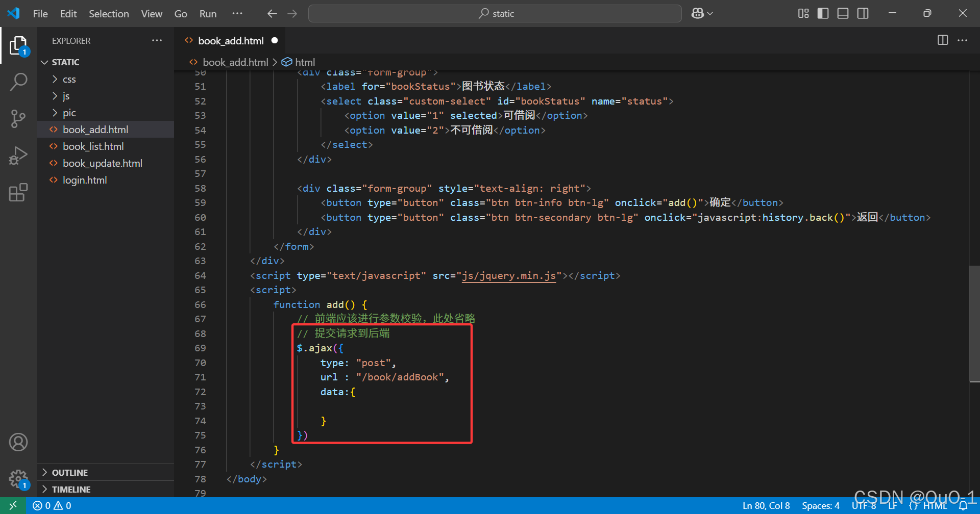
Task: Click the html breadcrumb symbol
Action: (305, 62)
